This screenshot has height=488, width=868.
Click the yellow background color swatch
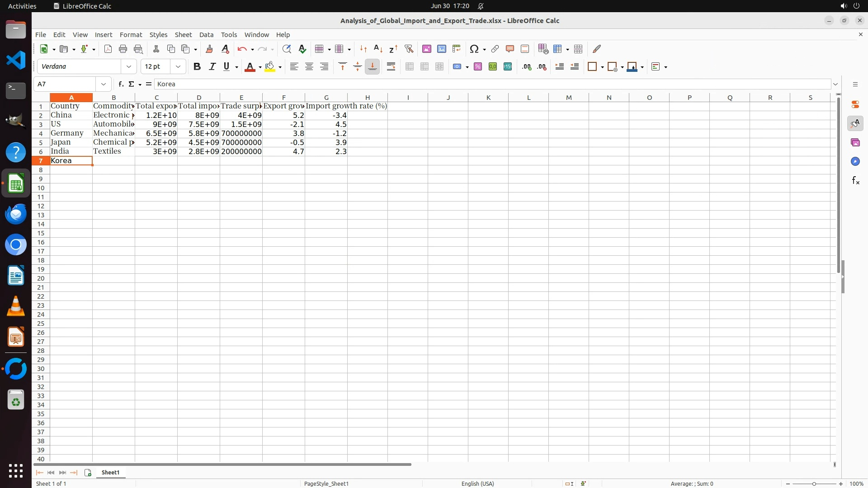pos(270,67)
